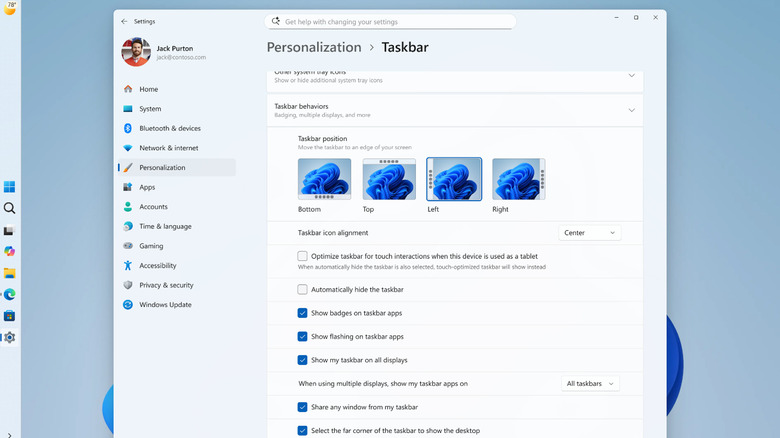The width and height of the screenshot is (780, 438).
Task: Click the Accessibility figure icon
Action: point(128,265)
